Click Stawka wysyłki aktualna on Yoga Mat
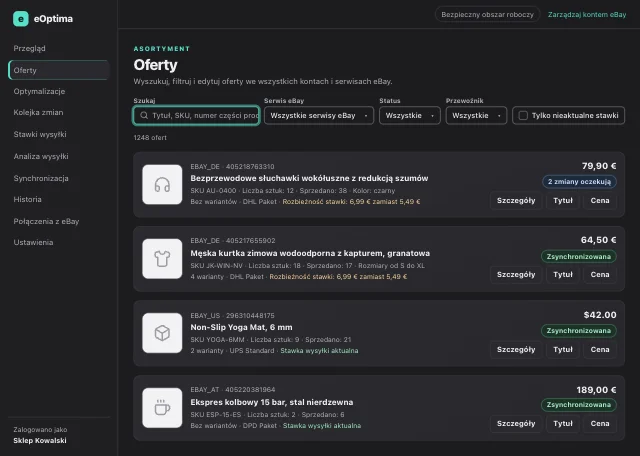This screenshot has width=640, height=456. [319, 351]
